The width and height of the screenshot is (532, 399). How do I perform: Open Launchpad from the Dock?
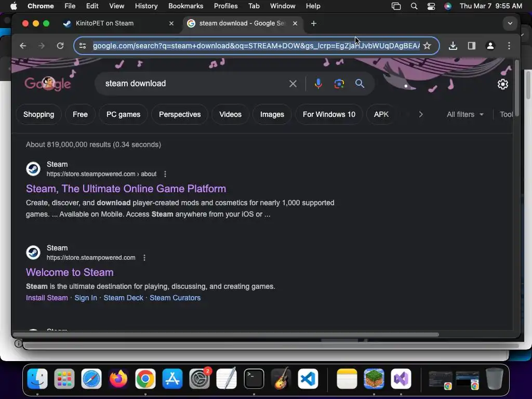[64, 378]
